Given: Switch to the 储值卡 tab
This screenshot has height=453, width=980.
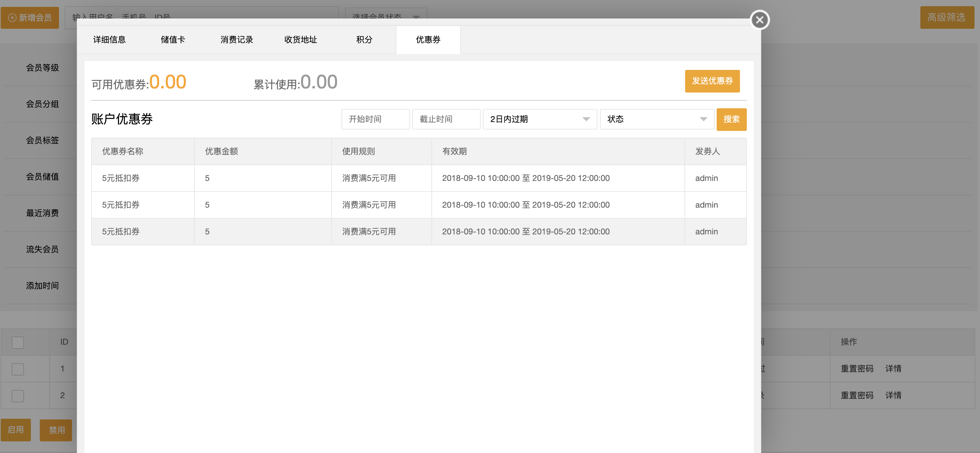Looking at the screenshot, I should [x=173, y=39].
